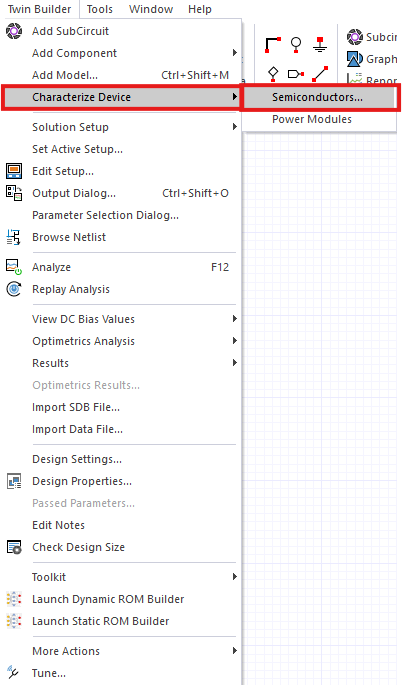Open Output Dialog via its icon
This screenshot has height=685, width=402.
point(14,193)
